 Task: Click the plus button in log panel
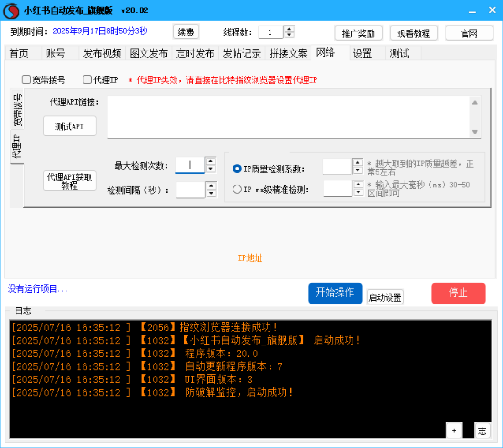(x=454, y=430)
